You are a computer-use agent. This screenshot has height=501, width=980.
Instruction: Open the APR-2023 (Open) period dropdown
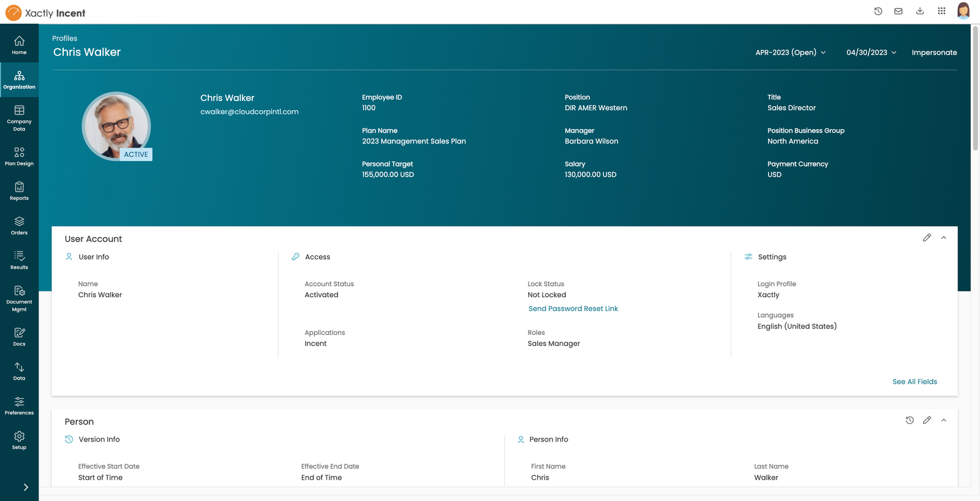coord(791,53)
